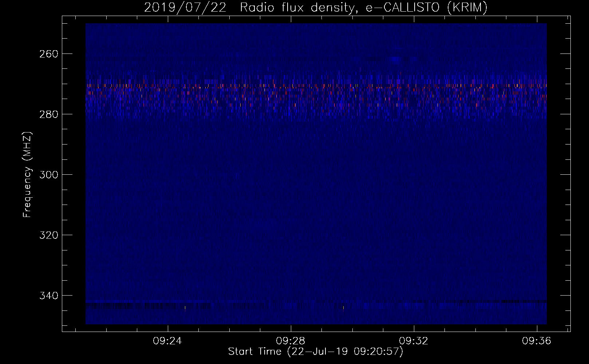The image size is (589, 364).
Task: Click the 300 frequency tick label
Action: point(48,175)
